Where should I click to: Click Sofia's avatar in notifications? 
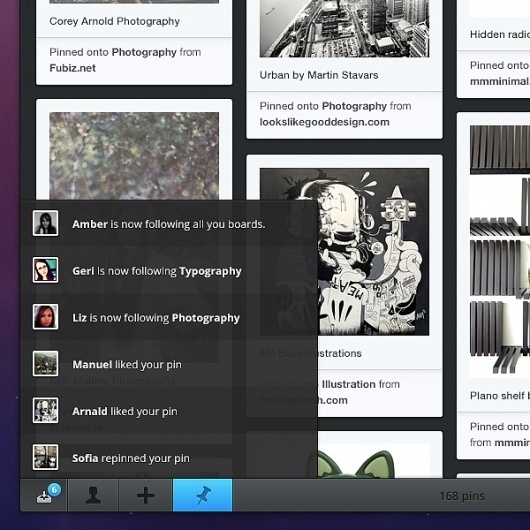tap(45, 457)
